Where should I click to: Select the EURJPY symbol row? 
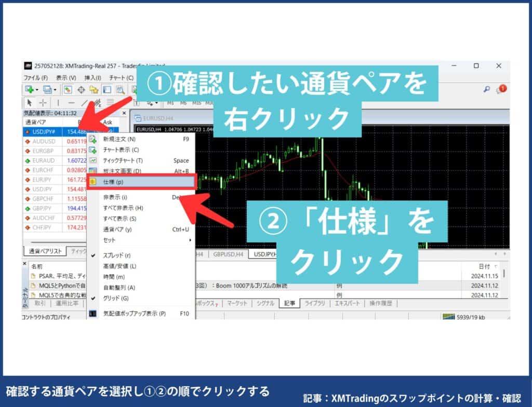[55, 180]
